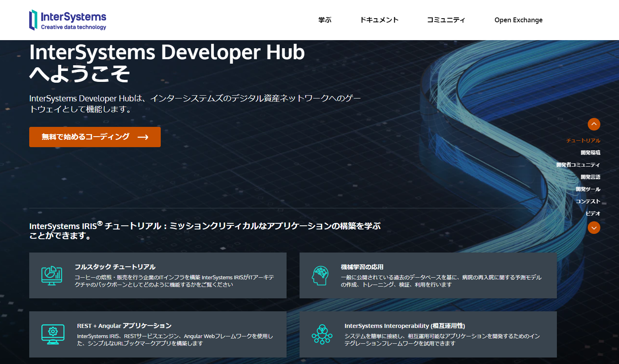The height and width of the screenshot is (364, 619).
Task: Open the ドキュメント menu
Action: coord(380,20)
